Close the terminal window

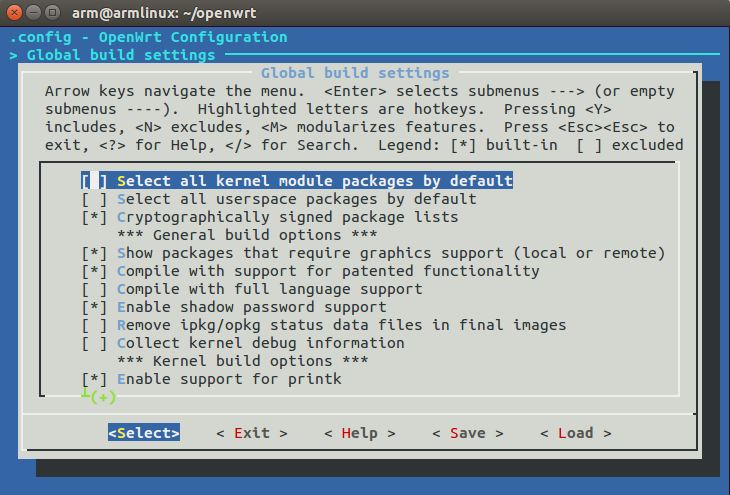point(14,13)
